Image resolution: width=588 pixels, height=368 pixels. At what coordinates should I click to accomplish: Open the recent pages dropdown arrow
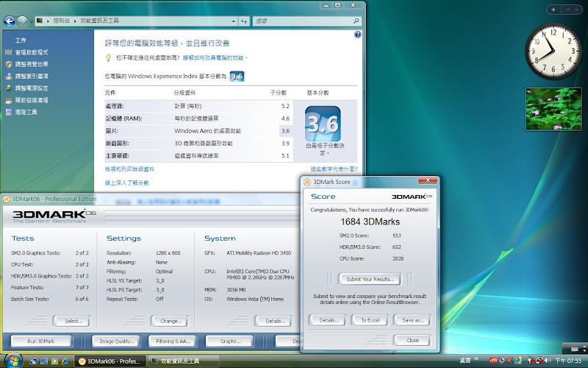point(31,21)
